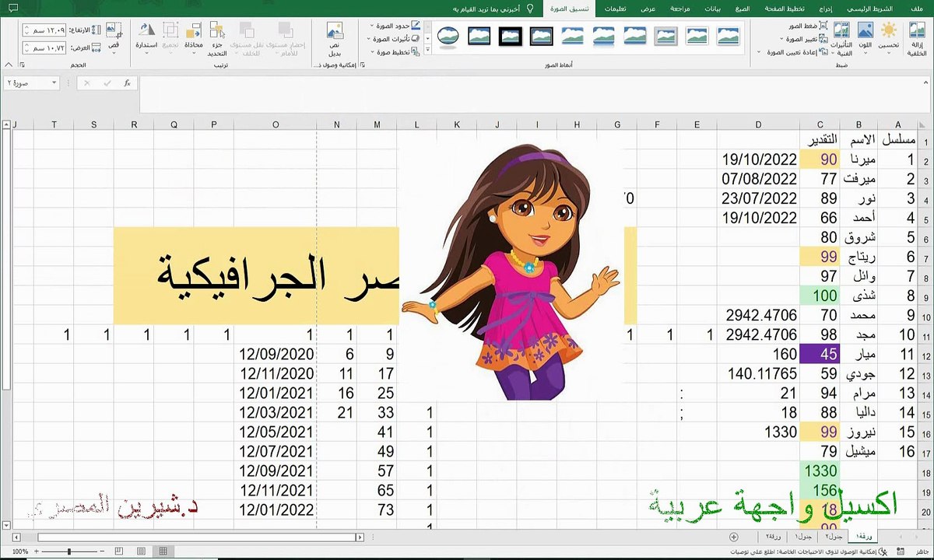Click Picture Layout (تخطيط صورة)
The image size is (934, 560).
click(x=395, y=52)
